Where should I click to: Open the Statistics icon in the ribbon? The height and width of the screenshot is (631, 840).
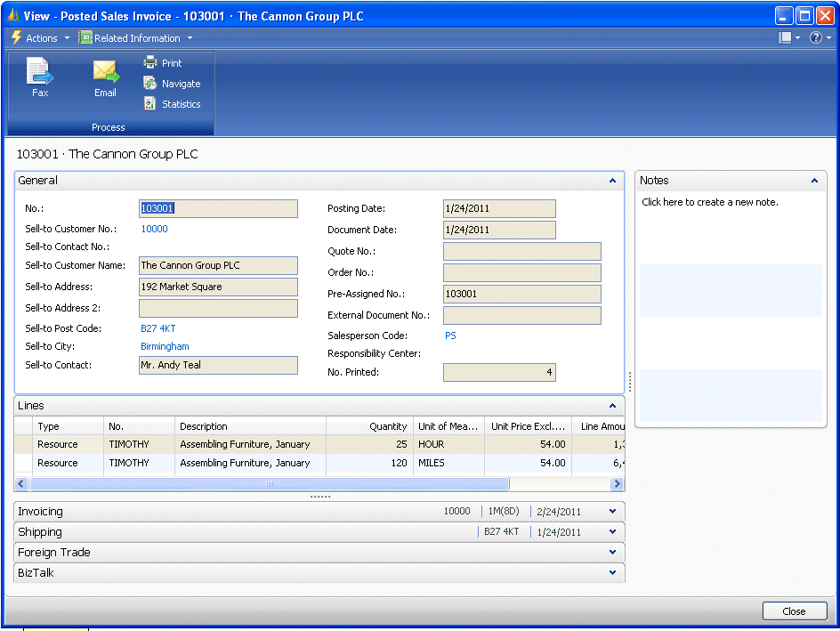coord(150,103)
